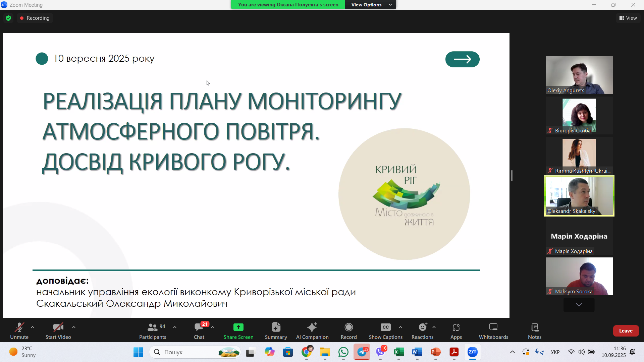Open Zoom Apps
644x362 pixels.
click(x=456, y=330)
